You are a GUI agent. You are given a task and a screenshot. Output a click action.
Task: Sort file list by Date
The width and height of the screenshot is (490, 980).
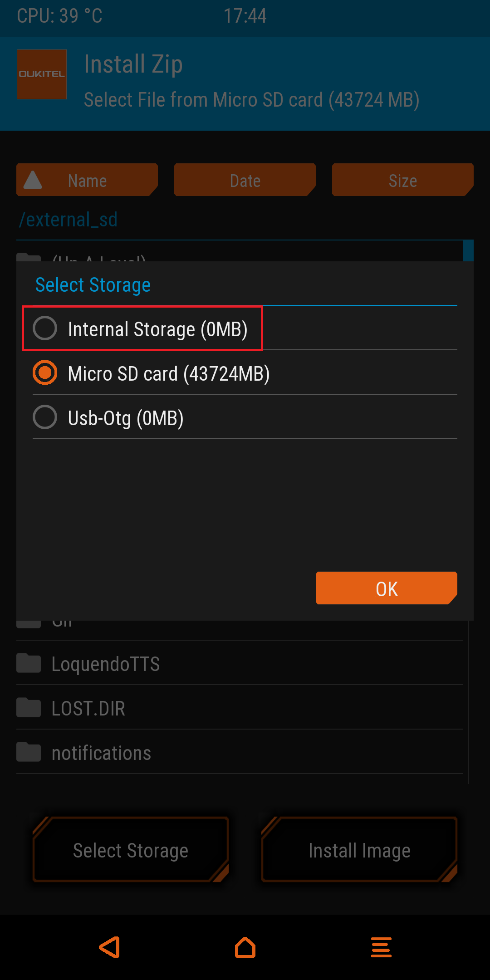point(245,180)
